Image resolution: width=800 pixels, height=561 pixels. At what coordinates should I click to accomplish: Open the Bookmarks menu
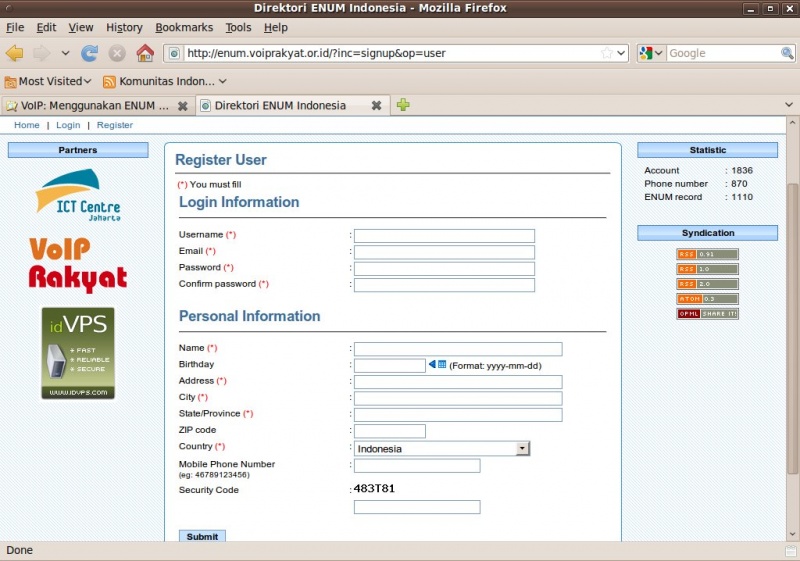[x=183, y=27]
